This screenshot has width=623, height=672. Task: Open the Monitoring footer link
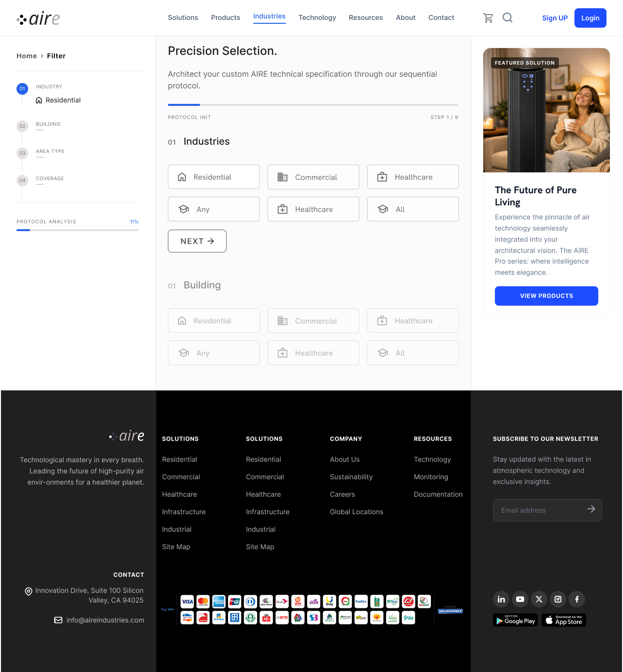431,477
